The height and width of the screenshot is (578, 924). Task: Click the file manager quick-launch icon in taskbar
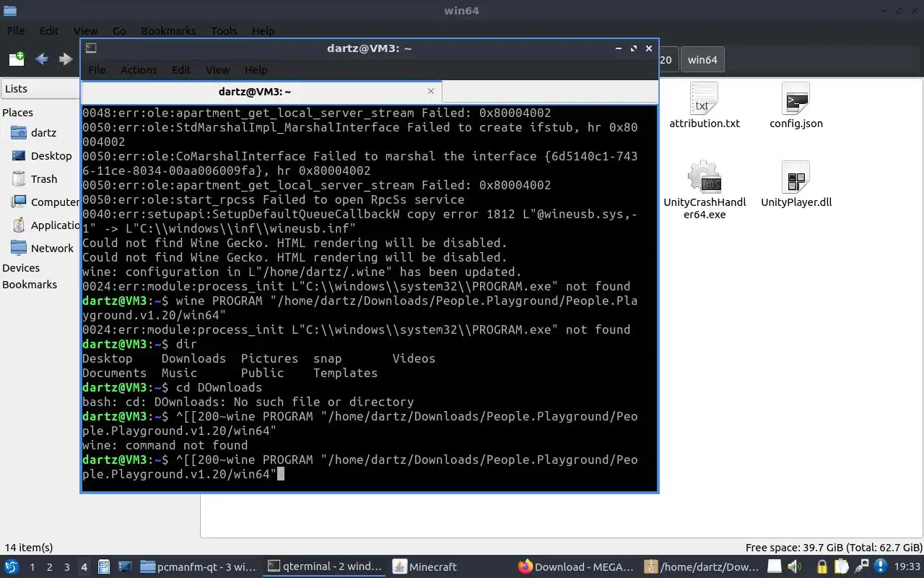coord(104,567)
